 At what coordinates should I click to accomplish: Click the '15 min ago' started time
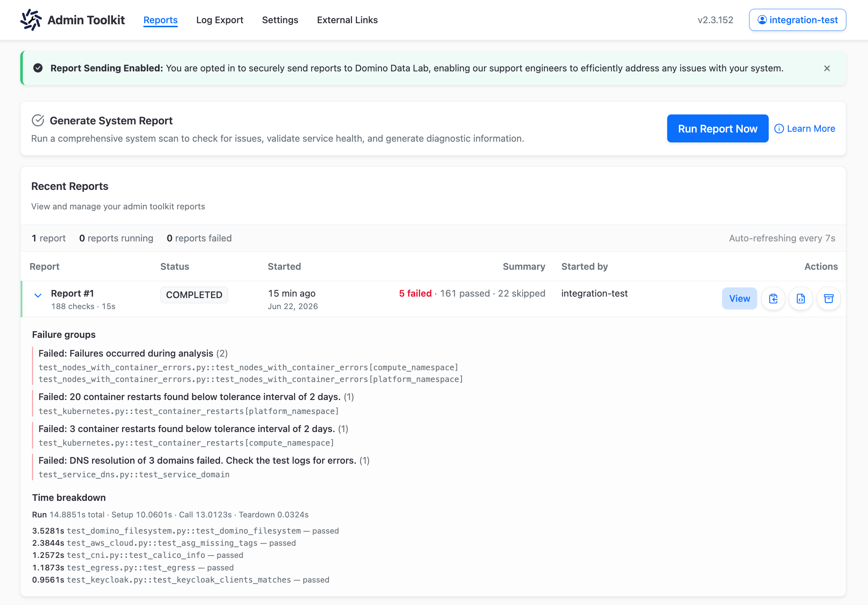(x=291, y=293)
